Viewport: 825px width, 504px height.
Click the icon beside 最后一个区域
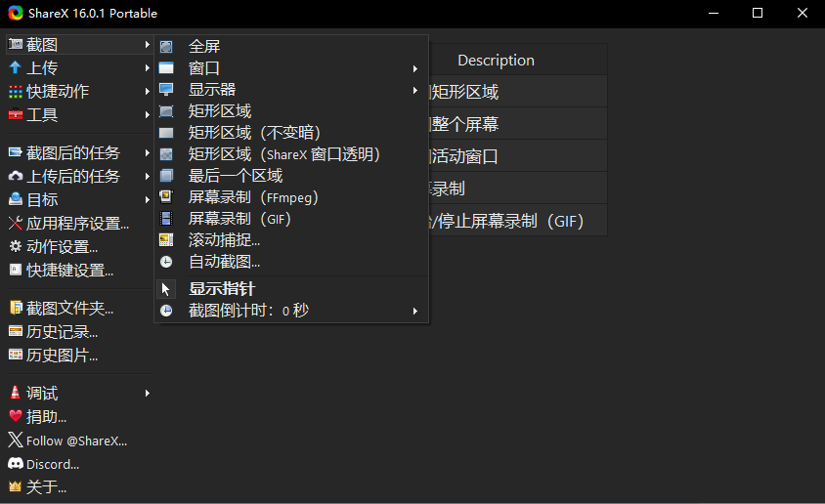(x=166, y=176)
